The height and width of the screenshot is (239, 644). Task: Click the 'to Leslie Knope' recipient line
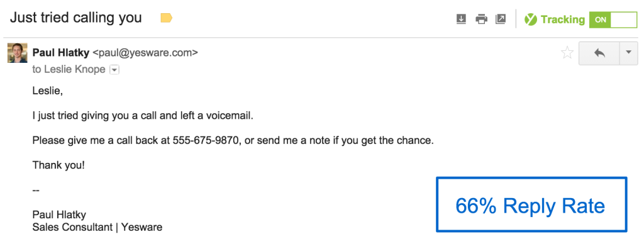coord(69,70)
